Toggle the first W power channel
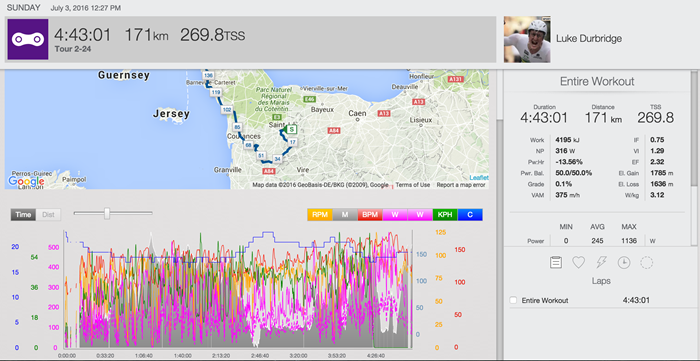 395,215
